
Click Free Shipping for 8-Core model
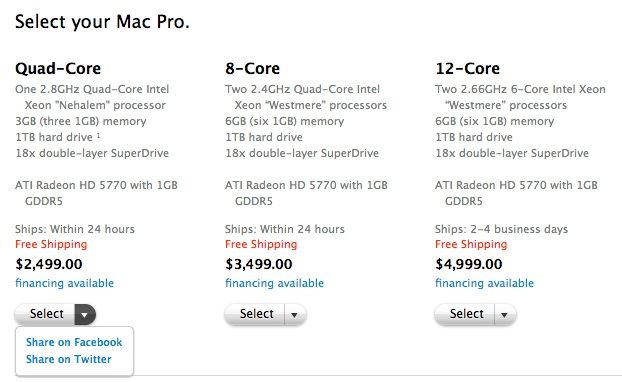(261, 244)
